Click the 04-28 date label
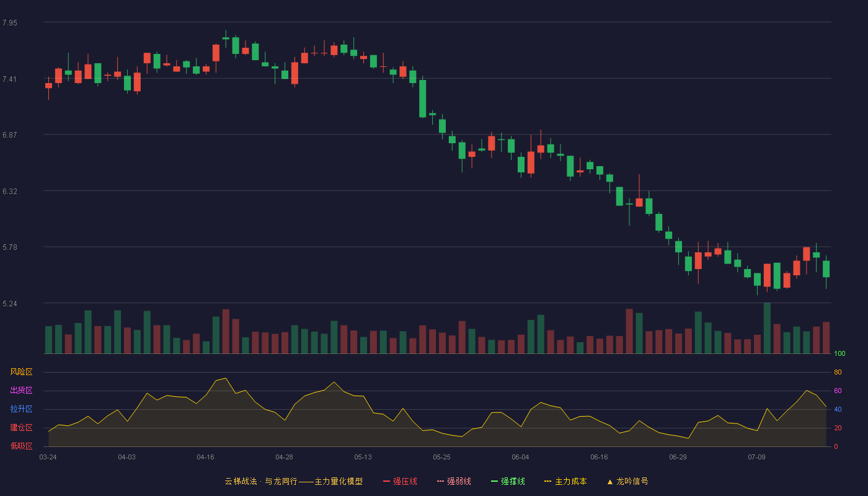Screen dimensions: 868x496 (x=284, y=457)
